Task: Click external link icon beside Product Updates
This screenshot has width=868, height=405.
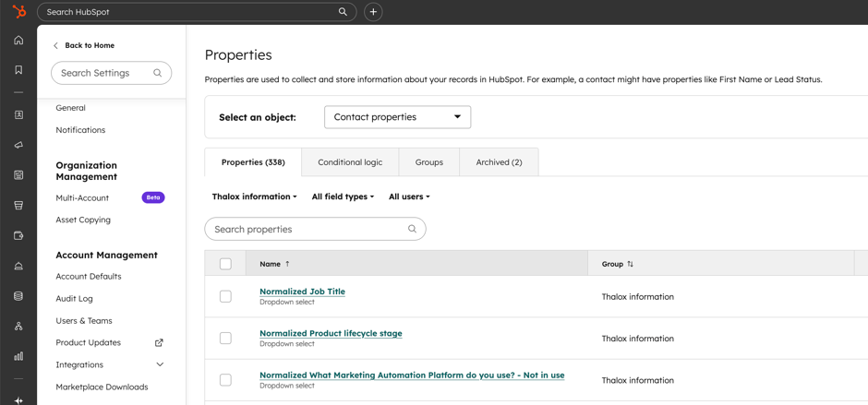Action: tap(159, 342)
